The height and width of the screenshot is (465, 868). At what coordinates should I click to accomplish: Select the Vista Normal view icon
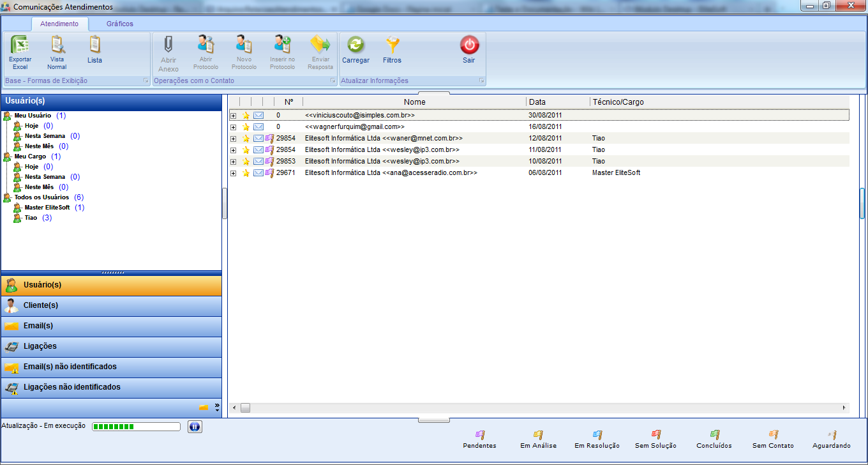[x=57, y=46]
